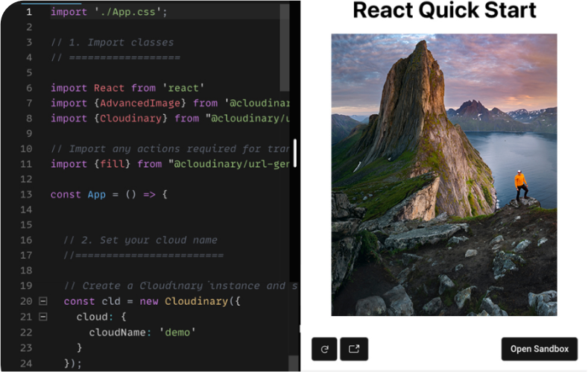Image resolution: width=588 pixels, height=372 pixels.
Task: Click the React Quick Start heading
Action: tap(444, 11)
